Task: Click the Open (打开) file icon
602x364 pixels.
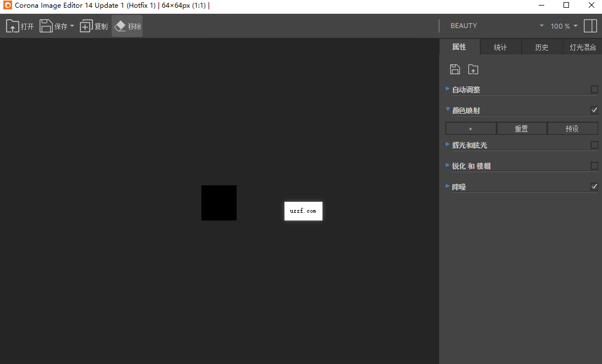Action: click(13, 26)
